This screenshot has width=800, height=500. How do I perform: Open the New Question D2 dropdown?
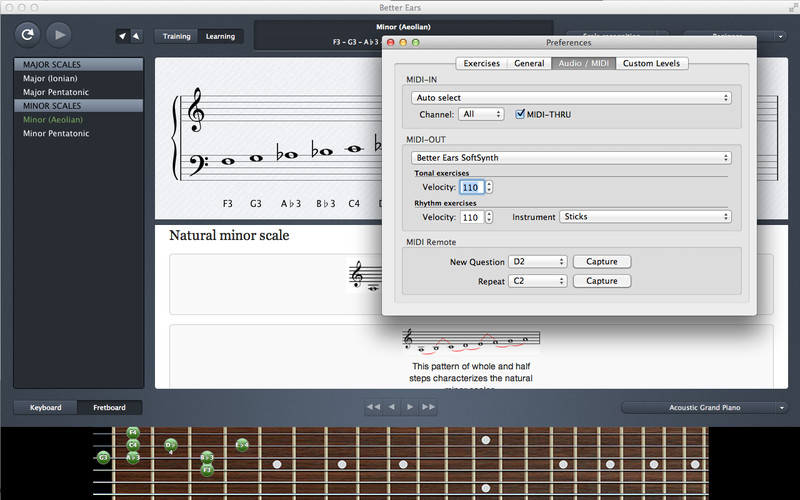[537, 262]
